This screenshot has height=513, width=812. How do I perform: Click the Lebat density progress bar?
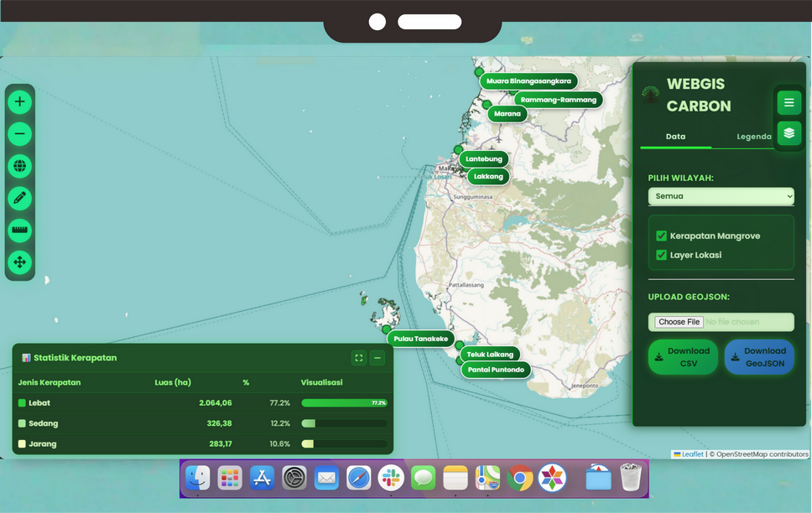point(344,403)
